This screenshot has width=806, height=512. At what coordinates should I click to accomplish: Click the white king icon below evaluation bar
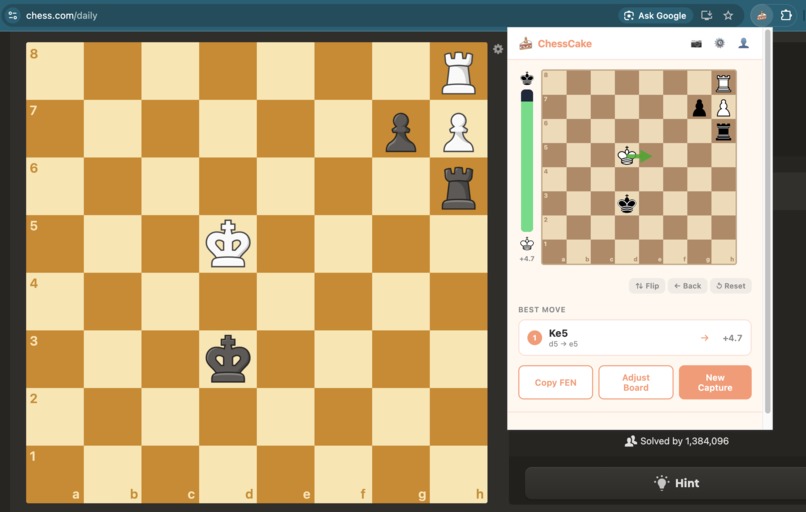click(x=527, y=244)
